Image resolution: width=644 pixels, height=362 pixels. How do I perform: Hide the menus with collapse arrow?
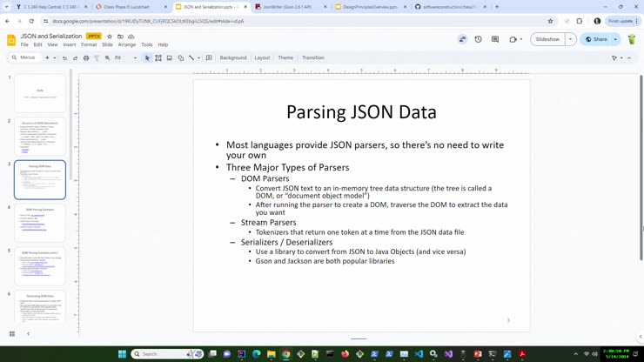[629, 58]
